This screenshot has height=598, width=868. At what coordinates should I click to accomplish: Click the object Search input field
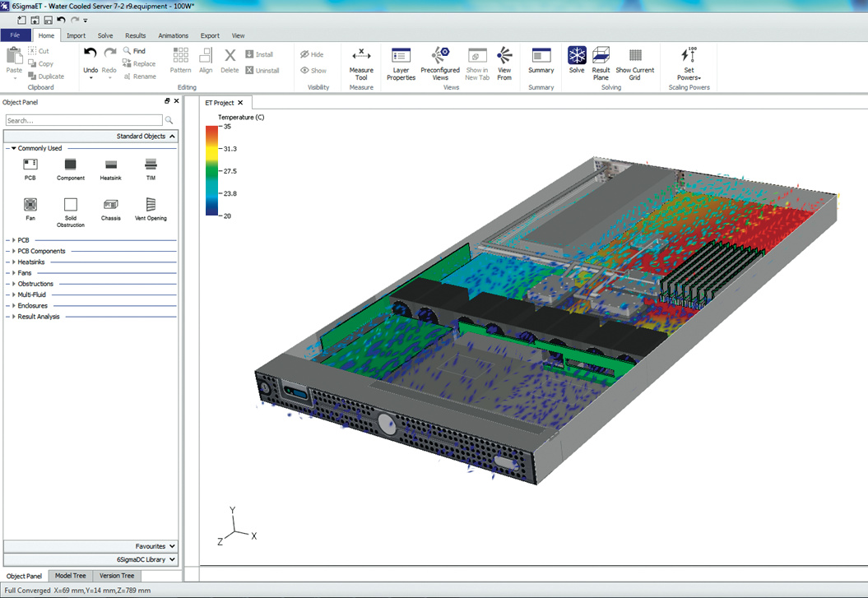(x=83, y=120)
